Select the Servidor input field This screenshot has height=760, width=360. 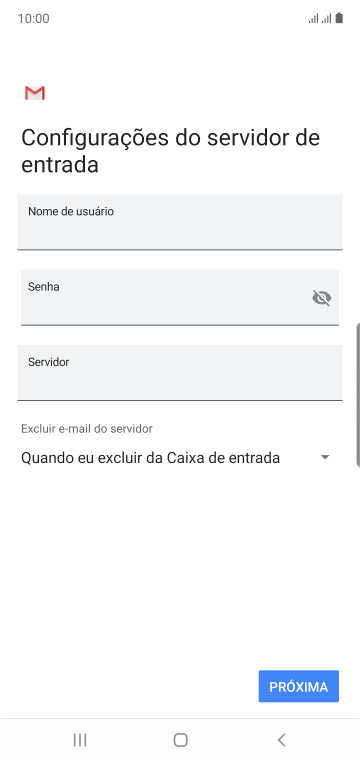click(x=180, y=373)
